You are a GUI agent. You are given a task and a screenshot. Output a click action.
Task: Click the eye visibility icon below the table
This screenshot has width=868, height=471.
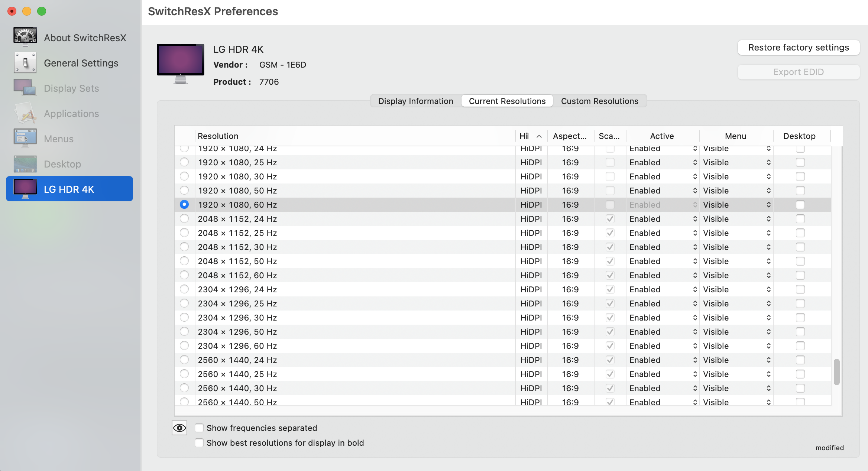[x=179, y=428]
